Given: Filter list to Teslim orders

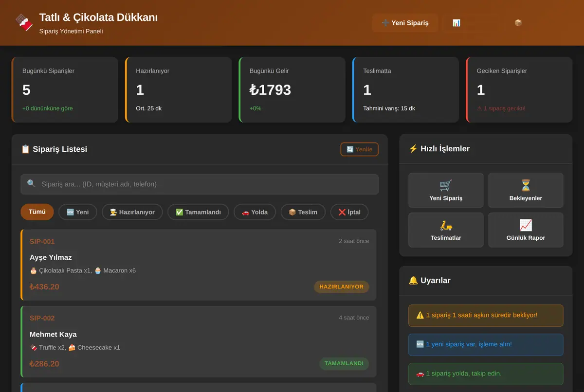Looking at the screenshot, I should pyautogui.click(x=303, y=212).
